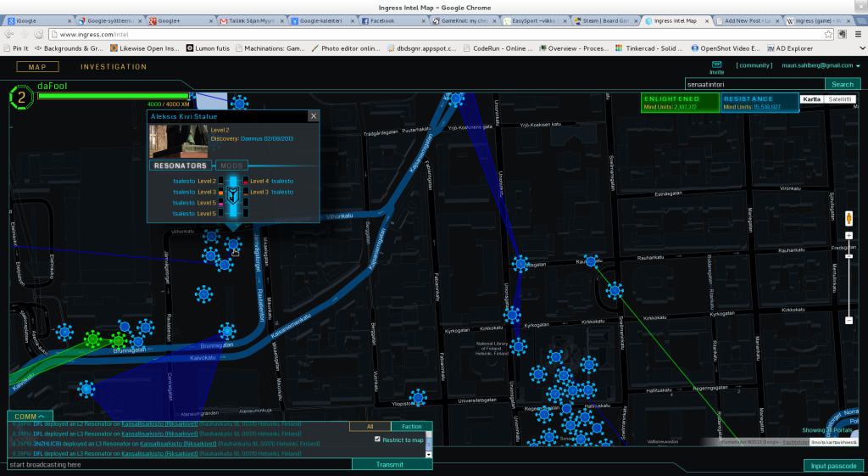Screen dimensions: 868x476
Task: Click the green XM energy bar
Action: [x=113, y=97]
